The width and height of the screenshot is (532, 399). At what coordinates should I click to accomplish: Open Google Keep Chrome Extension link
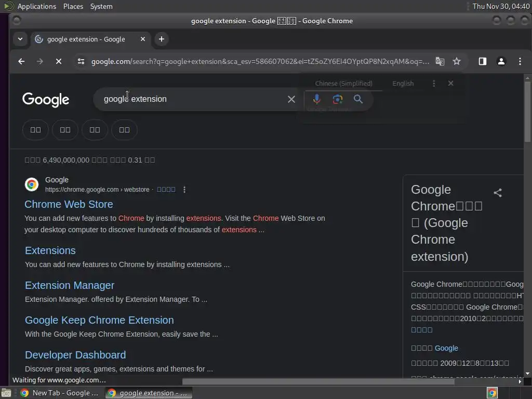(x=99, y=320)
